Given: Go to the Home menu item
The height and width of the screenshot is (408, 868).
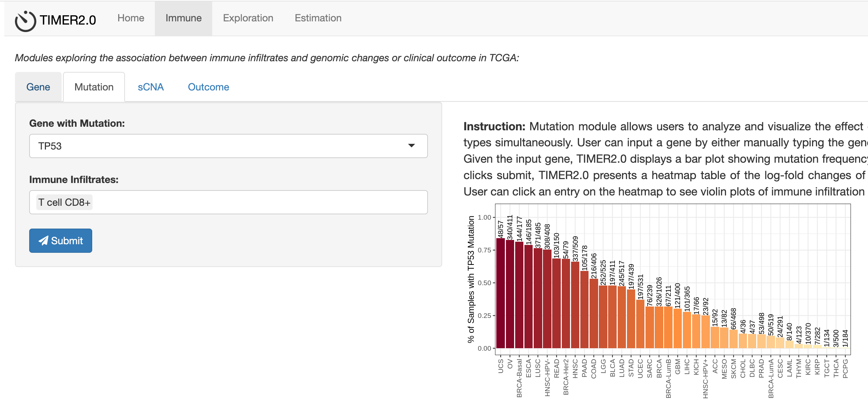Looking at the screenshot, I should (x=131, y=18).
